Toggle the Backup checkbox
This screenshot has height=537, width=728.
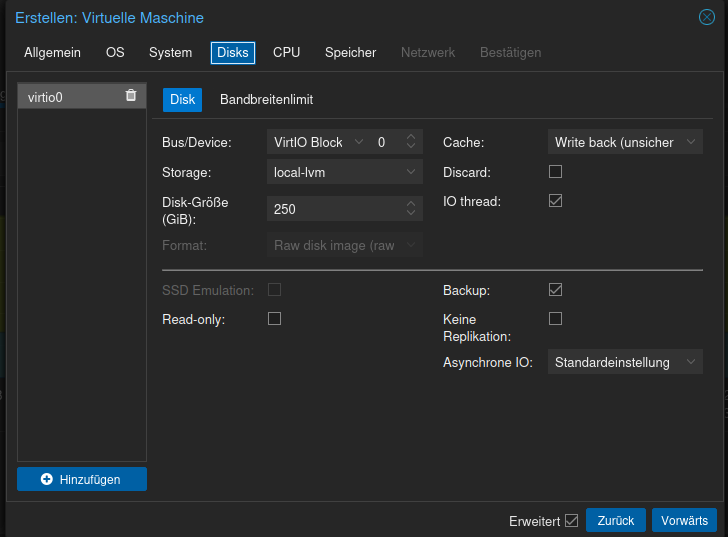click(556, 290)
